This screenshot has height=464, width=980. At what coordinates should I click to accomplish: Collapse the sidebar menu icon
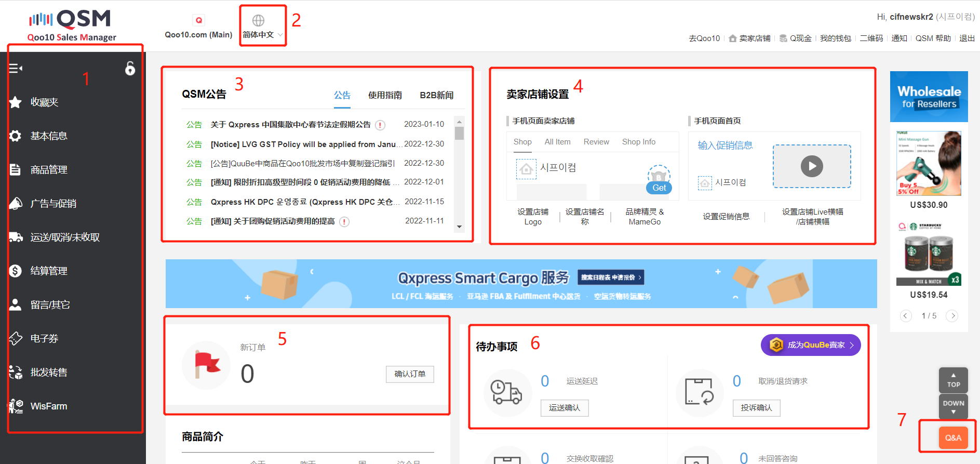(16, 68)
